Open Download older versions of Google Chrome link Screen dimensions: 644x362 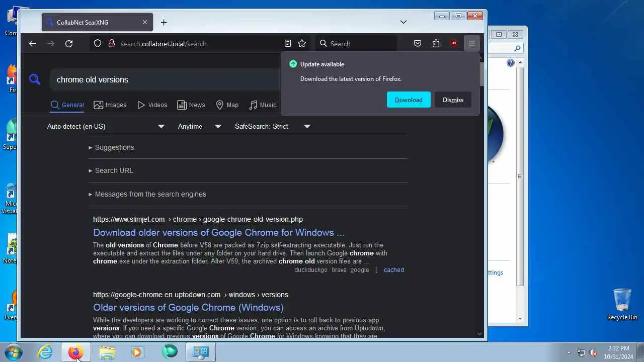coord(219,232)
